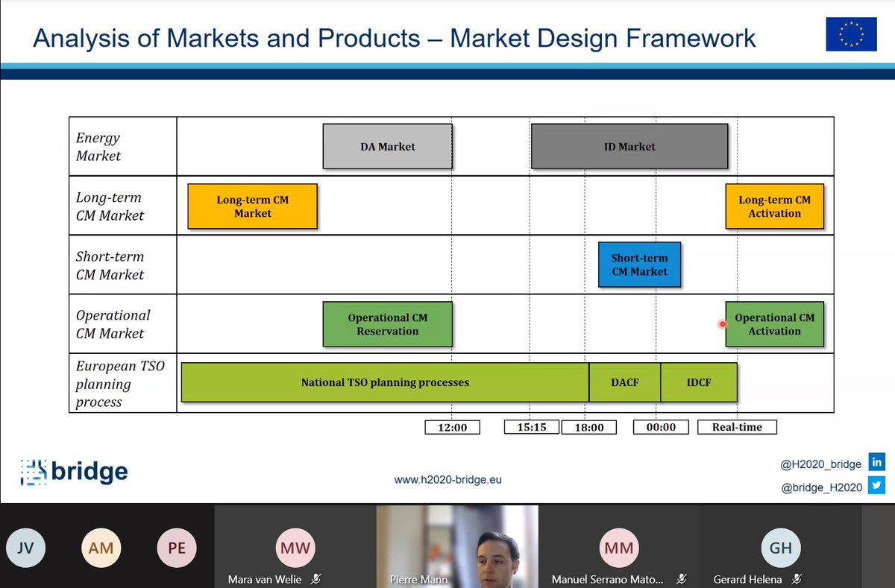Click the 00:00 time marker
Image resolution: width=895 pixels, height=588 pixels.
pos(661,427)
